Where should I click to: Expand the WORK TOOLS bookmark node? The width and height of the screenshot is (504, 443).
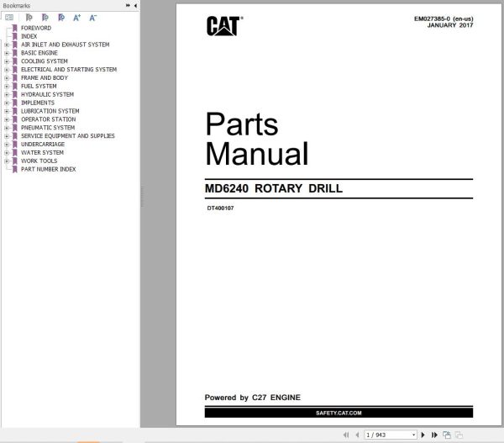point(7,161)
